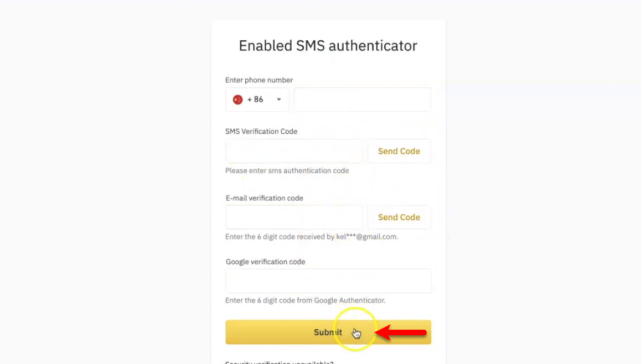Click the yellow Submit button
Viewport: 641px width, 364px height.
point(328,332)
